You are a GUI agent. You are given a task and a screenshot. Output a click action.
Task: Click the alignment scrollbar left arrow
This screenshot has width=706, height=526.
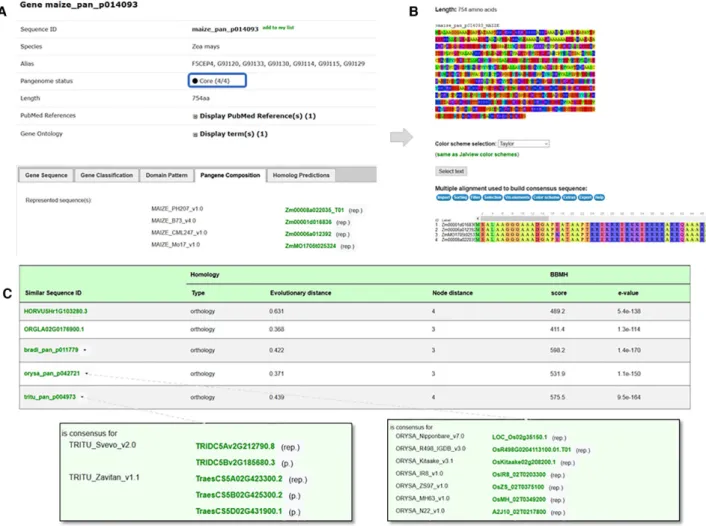(478, 218)
